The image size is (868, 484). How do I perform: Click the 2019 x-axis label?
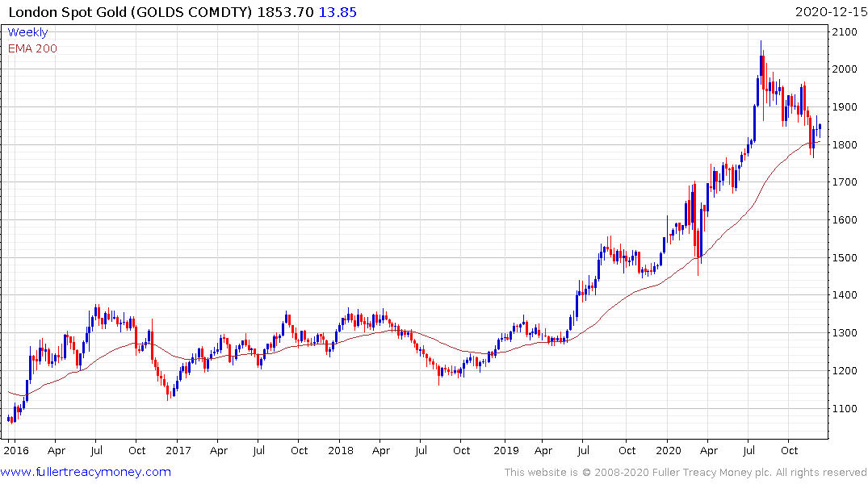[506, 450]
